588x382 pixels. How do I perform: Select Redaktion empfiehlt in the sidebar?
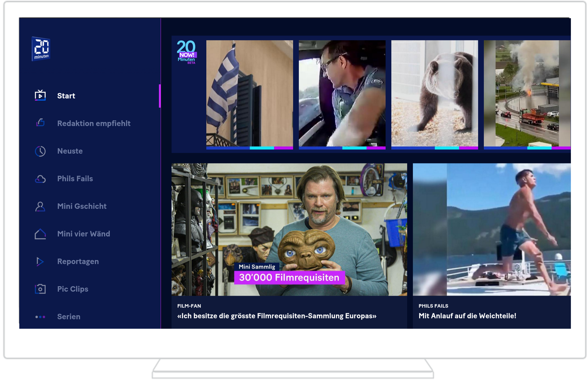pos(94,123)
